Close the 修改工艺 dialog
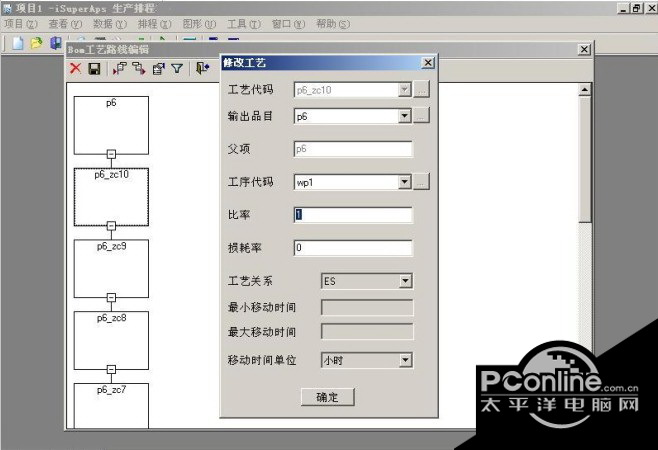The height and width of the screenshot is (450, 658). pyautogui.click(x=428, y=63)
